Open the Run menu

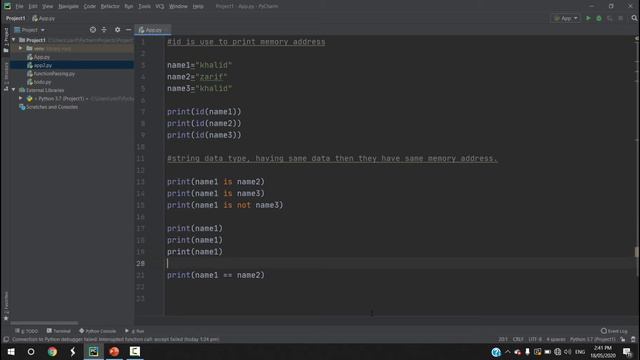click(129, 6)
